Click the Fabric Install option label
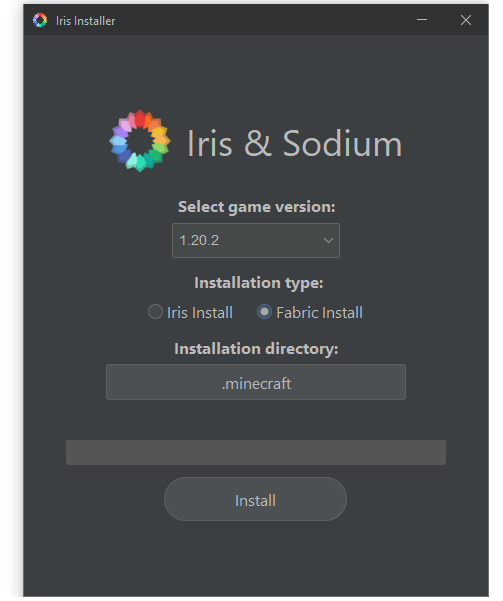 319,313
